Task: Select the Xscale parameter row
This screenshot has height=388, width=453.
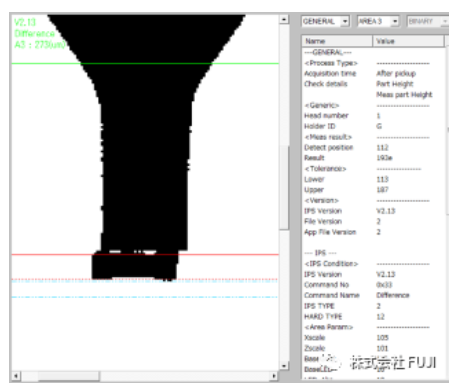Action: (373, 337)
